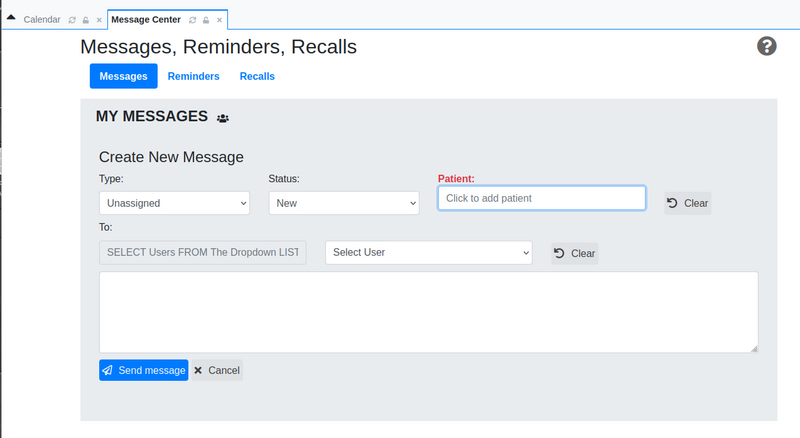Click the refresh icon on Message Center tab
The image size is (800, 438).
(x=192, y=20)
